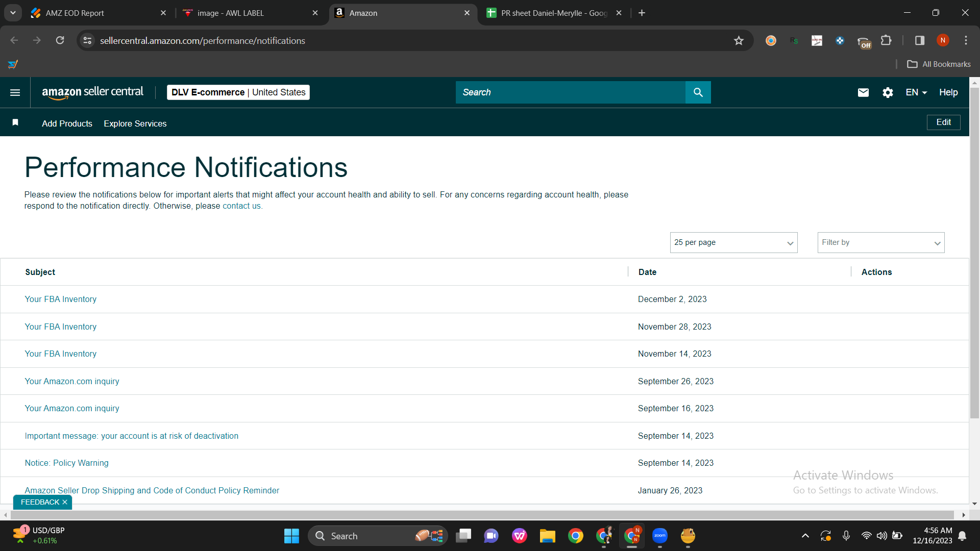Image resolution: width=980 pixels, height=551 pixels.
Task: Open the Chrome profile N avatar
Action: click(943, 40)
